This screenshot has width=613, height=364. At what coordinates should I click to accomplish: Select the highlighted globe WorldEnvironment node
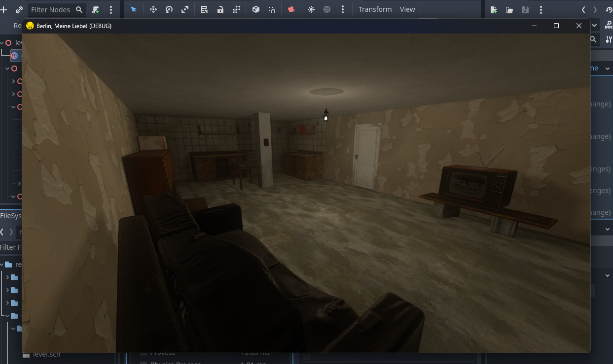point(14,56)
